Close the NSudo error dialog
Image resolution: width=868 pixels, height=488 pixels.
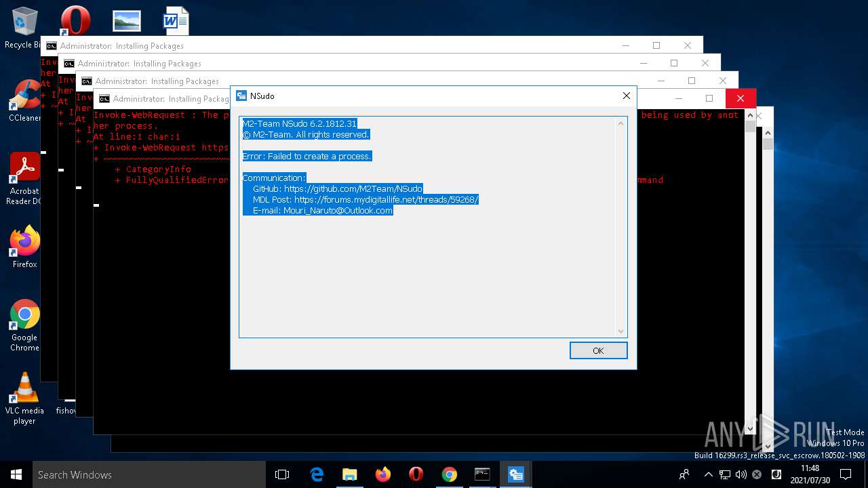(x=626, y=96)
